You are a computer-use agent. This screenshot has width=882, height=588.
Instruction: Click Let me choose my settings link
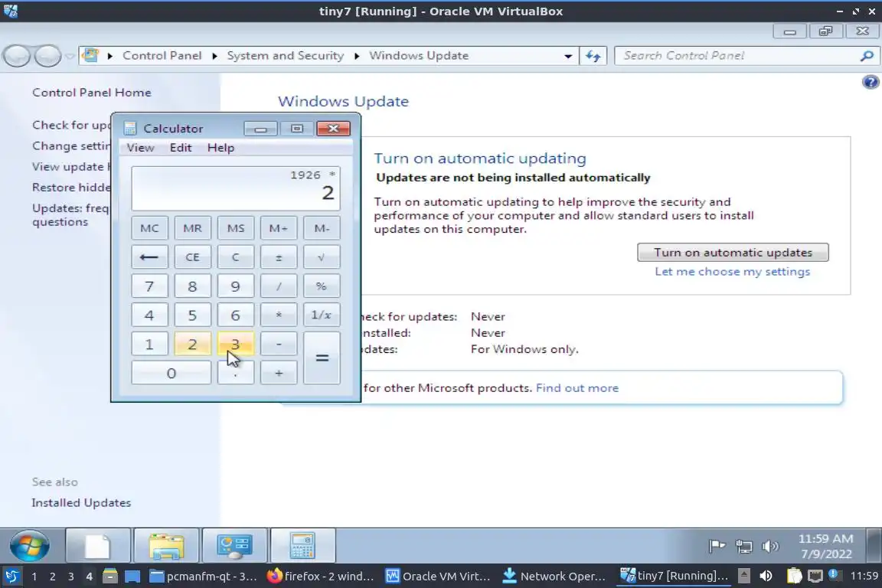click(x=732, y=271)
